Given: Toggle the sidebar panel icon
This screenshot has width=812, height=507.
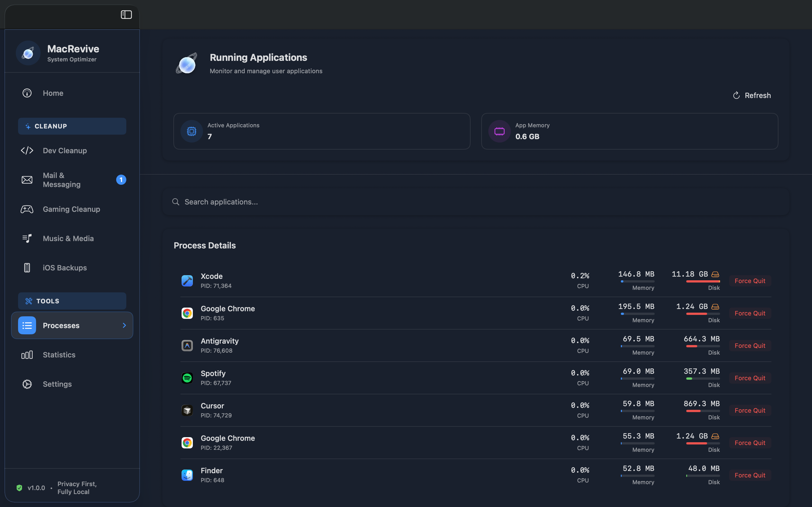Looking at the screenshot, I should click(126, 14).
